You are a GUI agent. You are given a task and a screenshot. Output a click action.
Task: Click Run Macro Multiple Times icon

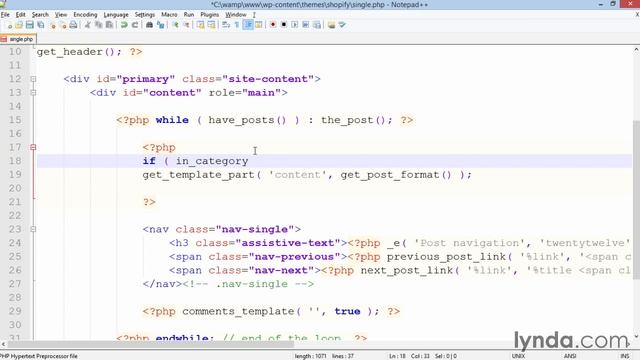305,25
